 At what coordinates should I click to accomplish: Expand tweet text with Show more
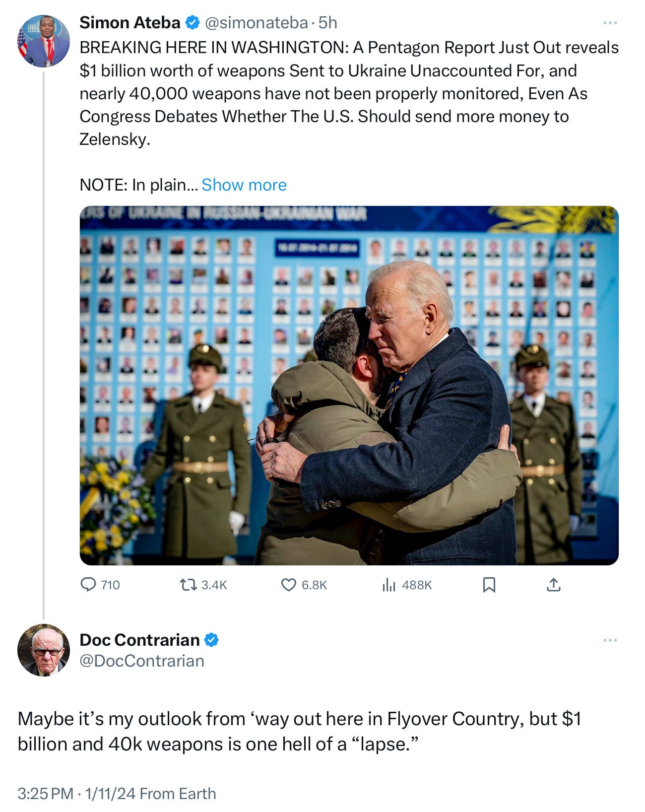click(244, 185)
